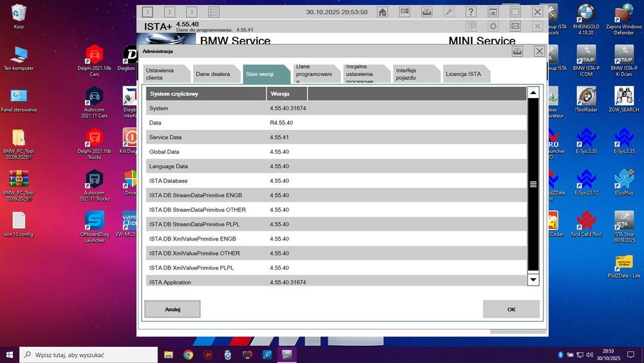Image resolution: width=644 pixels, height=363 pixels.
Task: Open Windows Start menu
Action: tap(10, 355)
